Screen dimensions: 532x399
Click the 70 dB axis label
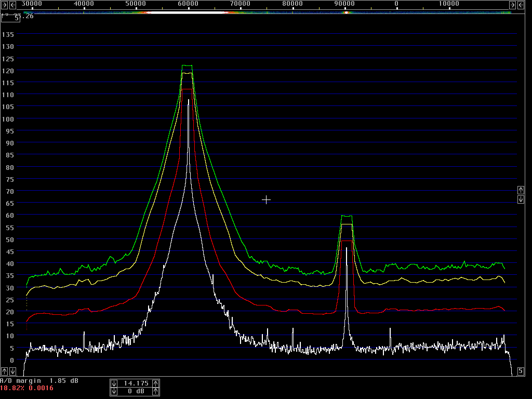10,191
